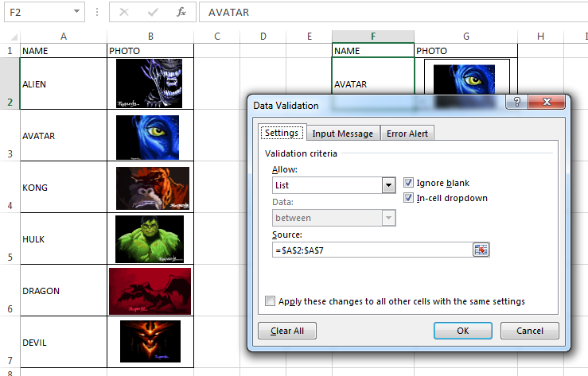Viewport: 588px width, 376px height.
Task: Click the formula bar showing AVATAR
Action: tap(393, 13)
